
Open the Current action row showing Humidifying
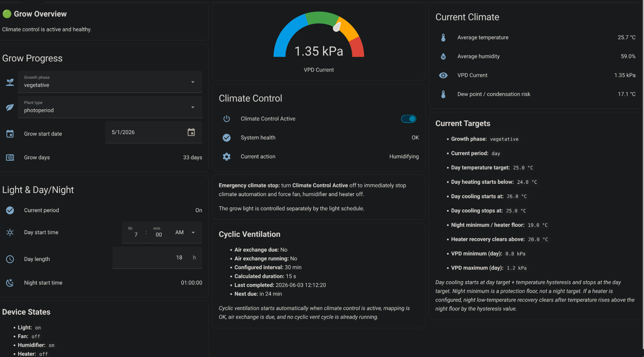tap(319, 156)
